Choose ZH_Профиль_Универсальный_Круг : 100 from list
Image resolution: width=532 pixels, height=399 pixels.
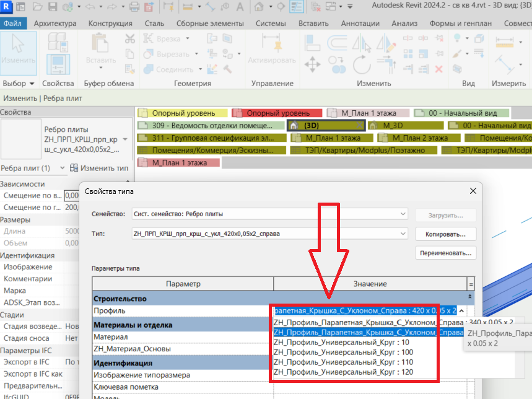tap(343, 352)
